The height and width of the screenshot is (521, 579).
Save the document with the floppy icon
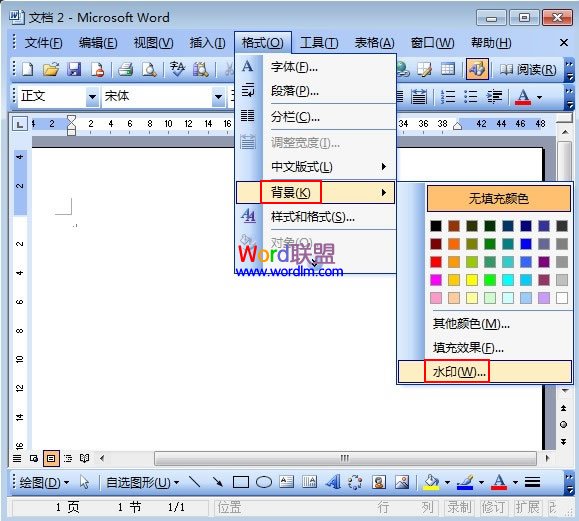[x=74, y=69]
